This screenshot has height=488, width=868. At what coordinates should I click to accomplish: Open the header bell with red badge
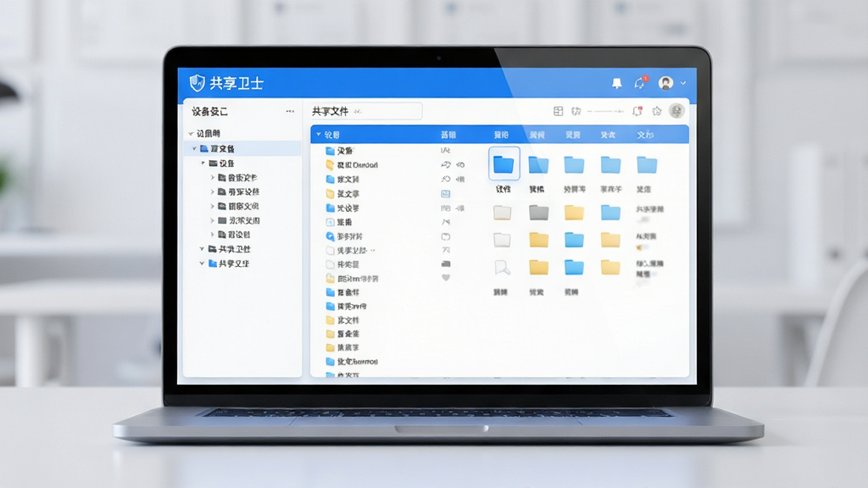(640, 82)
